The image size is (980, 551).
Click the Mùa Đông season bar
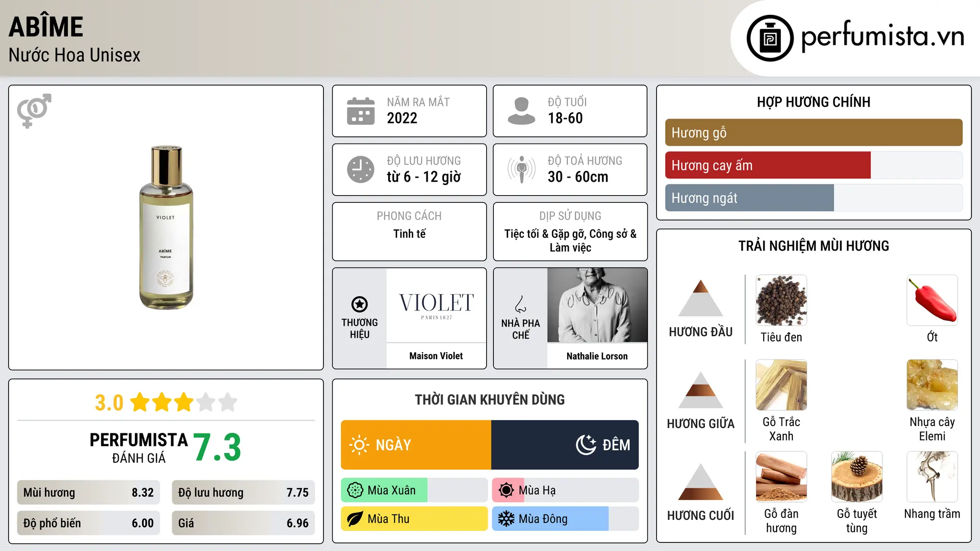click(x=566, y=519)
